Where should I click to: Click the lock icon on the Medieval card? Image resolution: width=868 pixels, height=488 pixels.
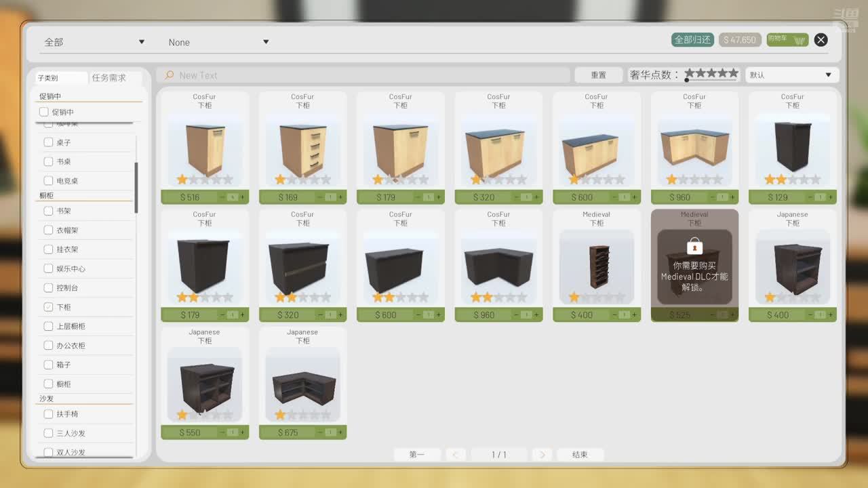(x=694, y=245)
